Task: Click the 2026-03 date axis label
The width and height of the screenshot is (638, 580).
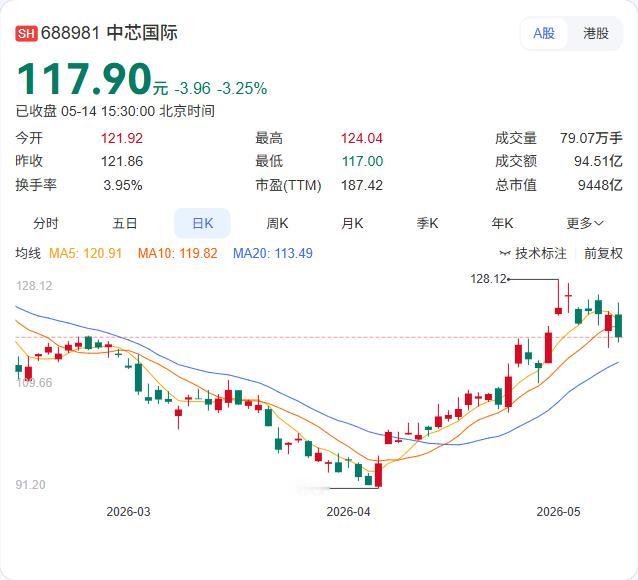Action: [128, 512]
